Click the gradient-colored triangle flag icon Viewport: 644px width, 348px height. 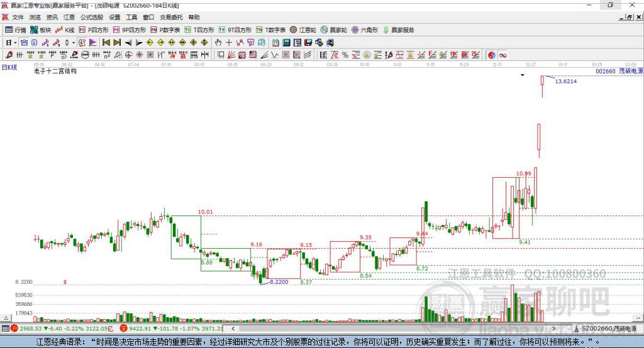[x=93, y=43]
